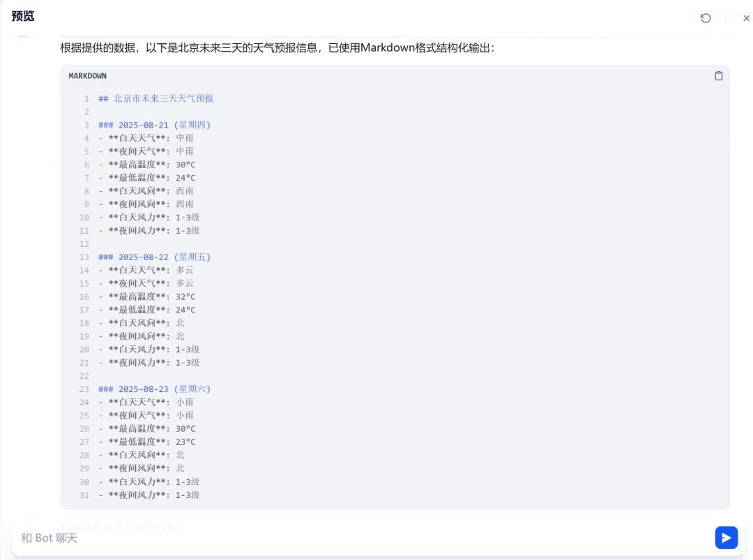This screenshot has height=560, width=753.
Task: Click line 31 '夜间风力: 1-3级'
Action: tap(149, 494)
